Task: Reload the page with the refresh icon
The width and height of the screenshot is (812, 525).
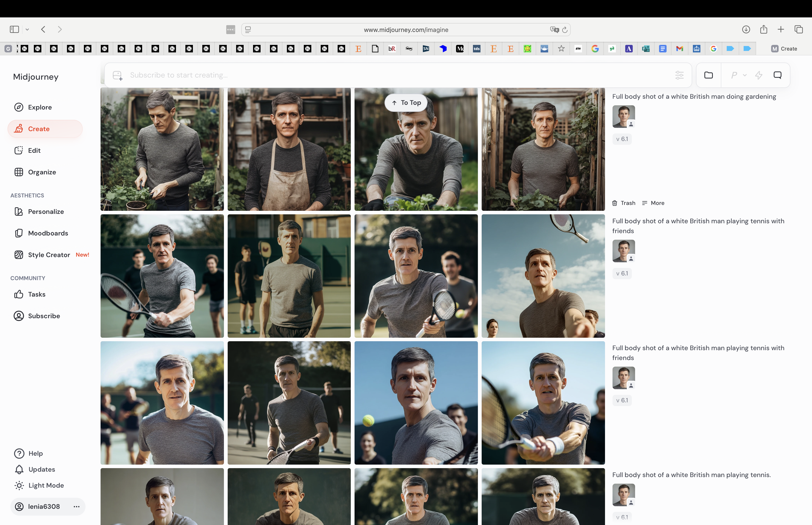Action: pos(565,30)
